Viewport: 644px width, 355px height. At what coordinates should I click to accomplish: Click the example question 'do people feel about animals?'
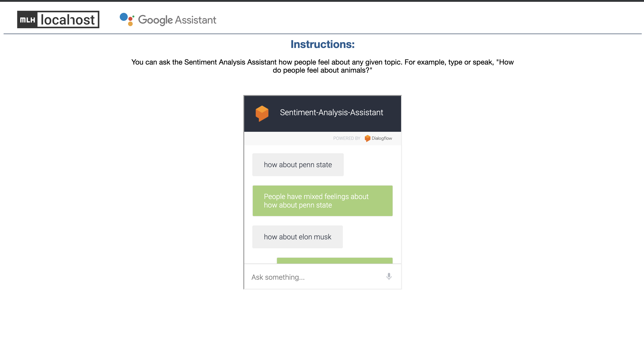coord(322,70)
